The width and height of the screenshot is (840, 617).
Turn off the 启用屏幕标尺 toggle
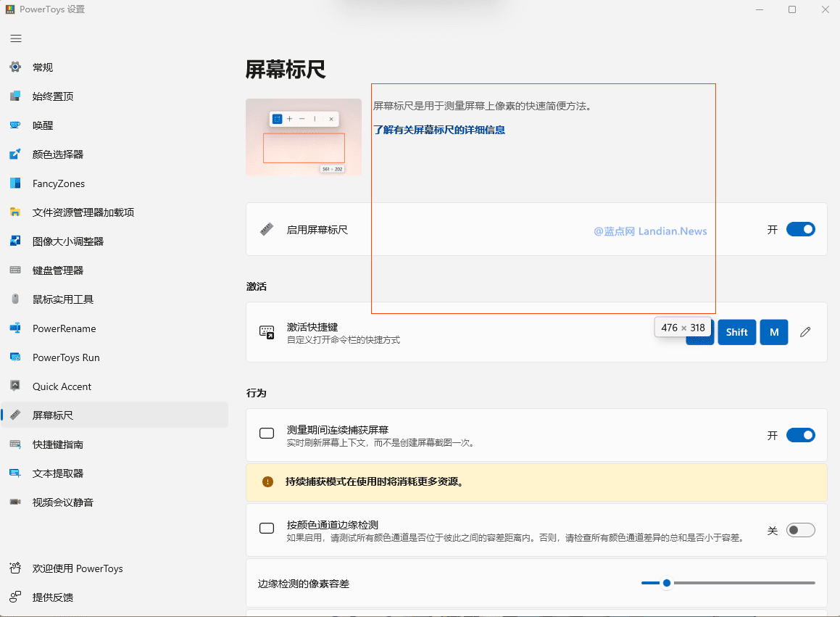pyautogui.click(x=800, y=229)
